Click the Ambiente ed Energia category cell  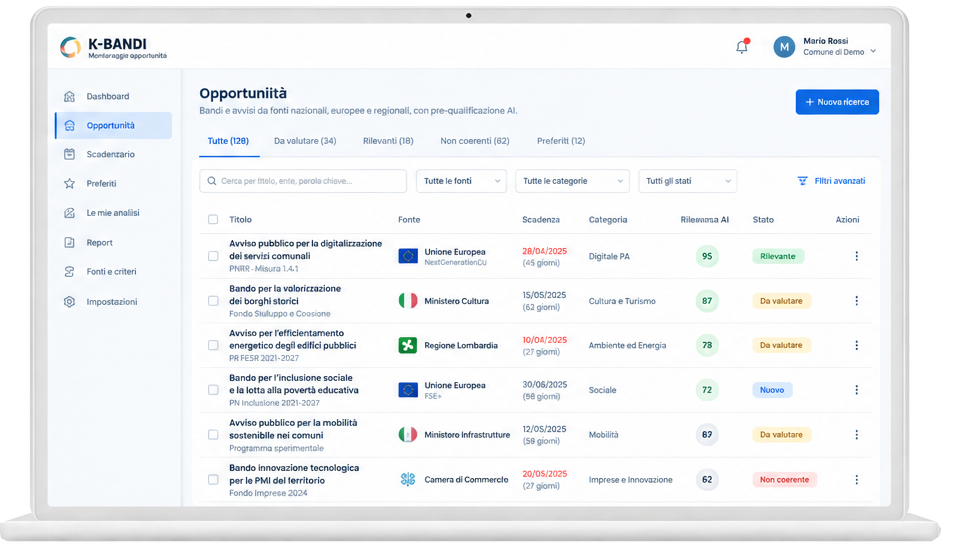pyautogui.click(x=627, y=345)
